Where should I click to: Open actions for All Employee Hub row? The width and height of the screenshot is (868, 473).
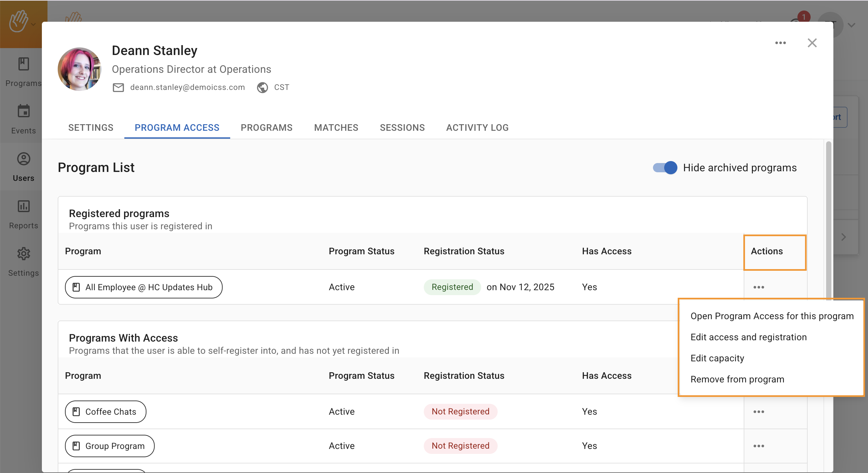pyautogui.click(x=759, y=287)
